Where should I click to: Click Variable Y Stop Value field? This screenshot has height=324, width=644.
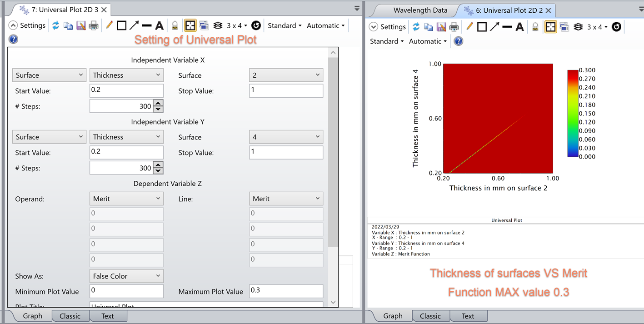pyautogui.click(x=286, y=152)
